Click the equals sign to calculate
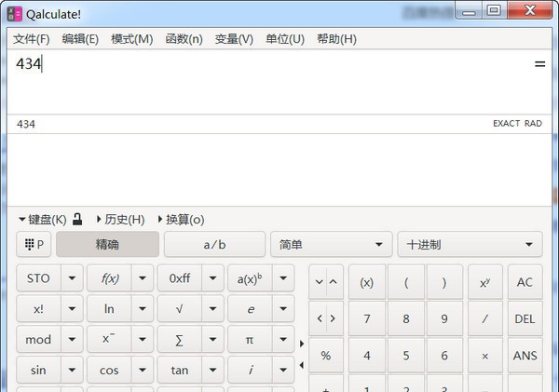 539,64
